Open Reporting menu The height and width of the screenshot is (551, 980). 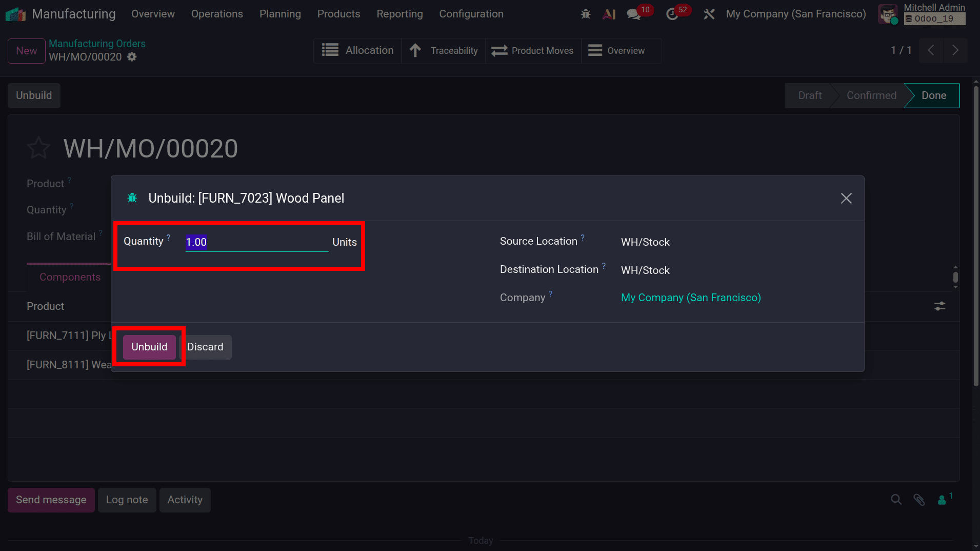[399, 14]
